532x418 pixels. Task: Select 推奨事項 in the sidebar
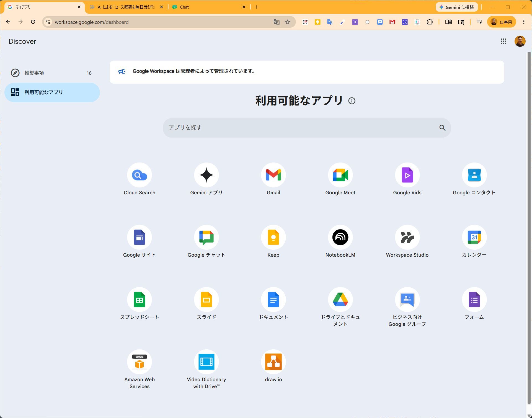pos(52,73)
